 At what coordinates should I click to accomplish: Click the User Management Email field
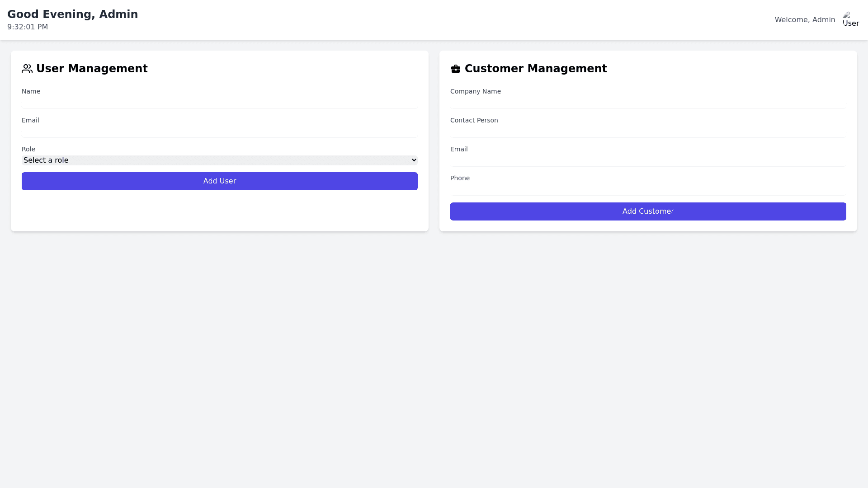tap(219, 131)
